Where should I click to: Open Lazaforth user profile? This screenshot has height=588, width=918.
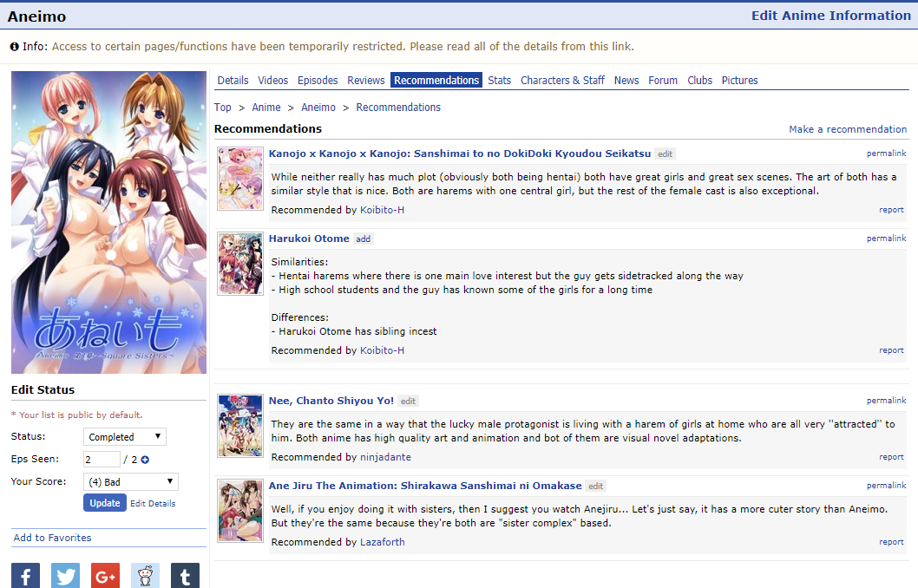[x=383, y=542]
